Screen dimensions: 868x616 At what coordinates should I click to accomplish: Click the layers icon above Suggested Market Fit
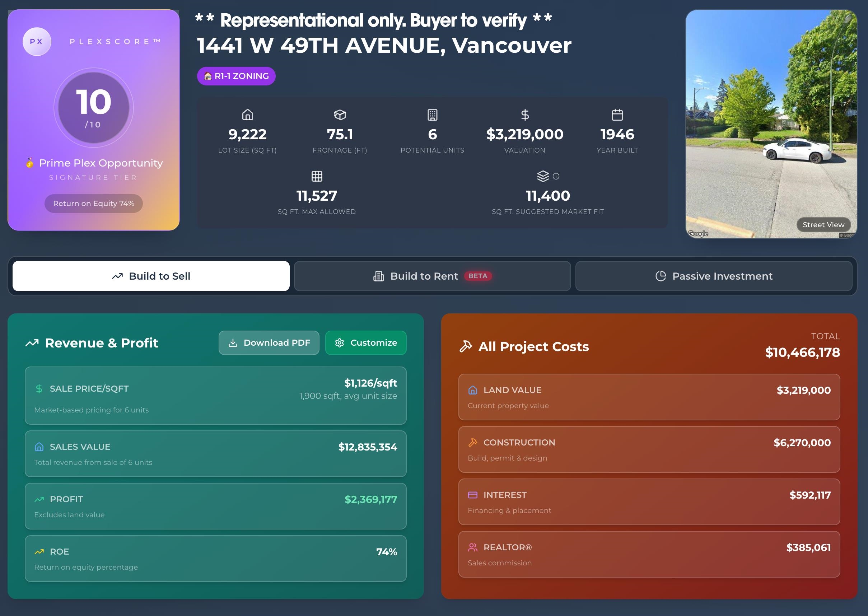coord(543,176)
